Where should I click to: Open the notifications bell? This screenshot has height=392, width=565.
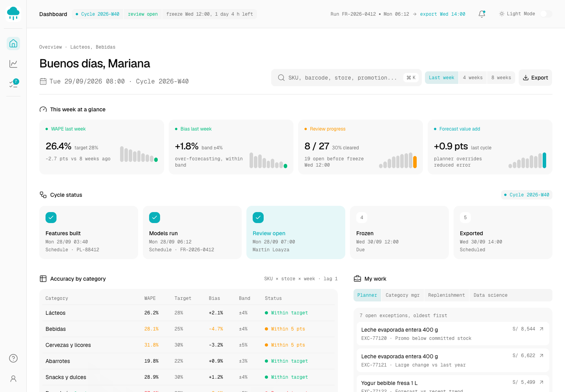point(482,14)
